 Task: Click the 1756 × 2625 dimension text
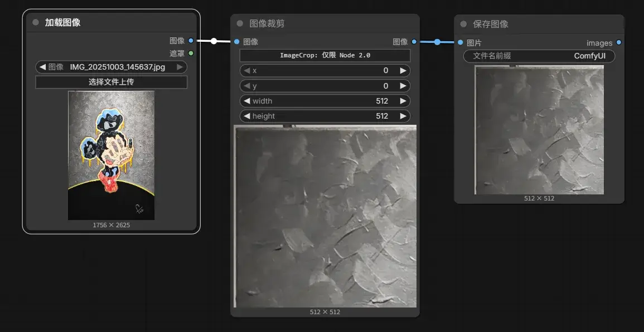(112, 225)
